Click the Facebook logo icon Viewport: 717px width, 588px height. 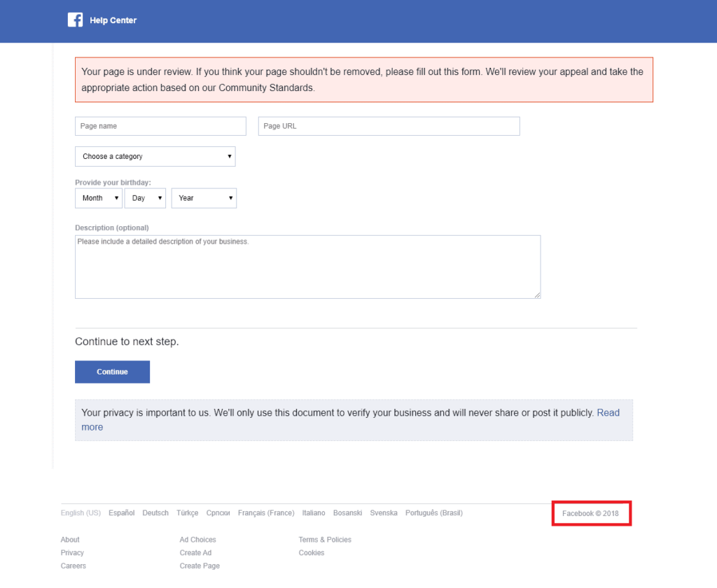tap(75, 20)
